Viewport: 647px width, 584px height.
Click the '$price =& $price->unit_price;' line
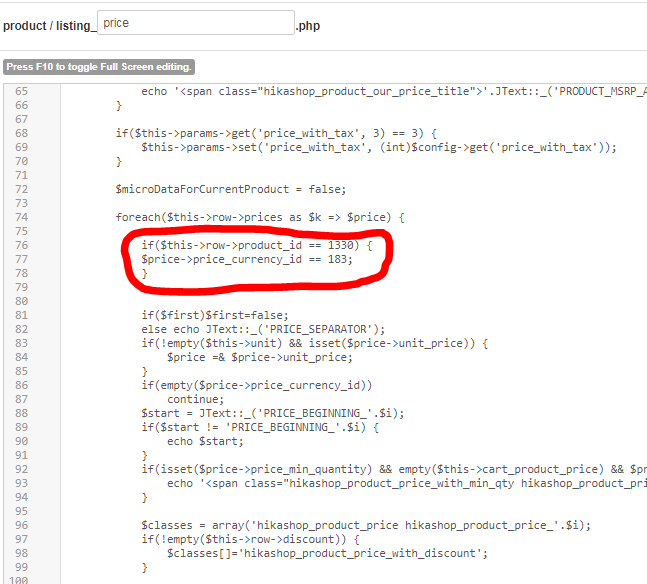click(x=260, y=357)
